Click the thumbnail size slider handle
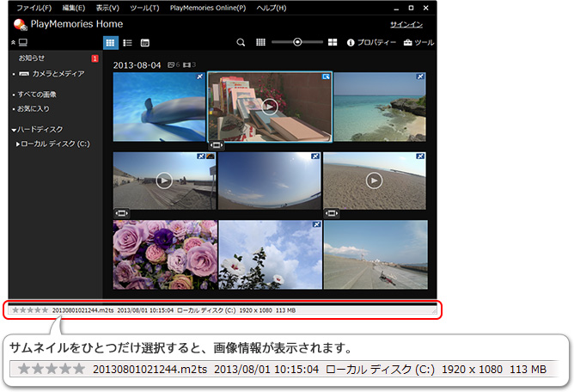The width and height of the screenshot is (574, 392). pos(297,42)
